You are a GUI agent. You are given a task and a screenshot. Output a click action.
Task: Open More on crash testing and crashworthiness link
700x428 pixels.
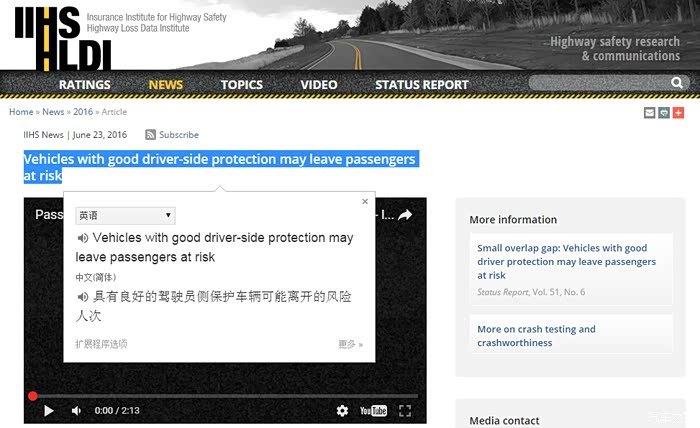[x=536, y=336]
